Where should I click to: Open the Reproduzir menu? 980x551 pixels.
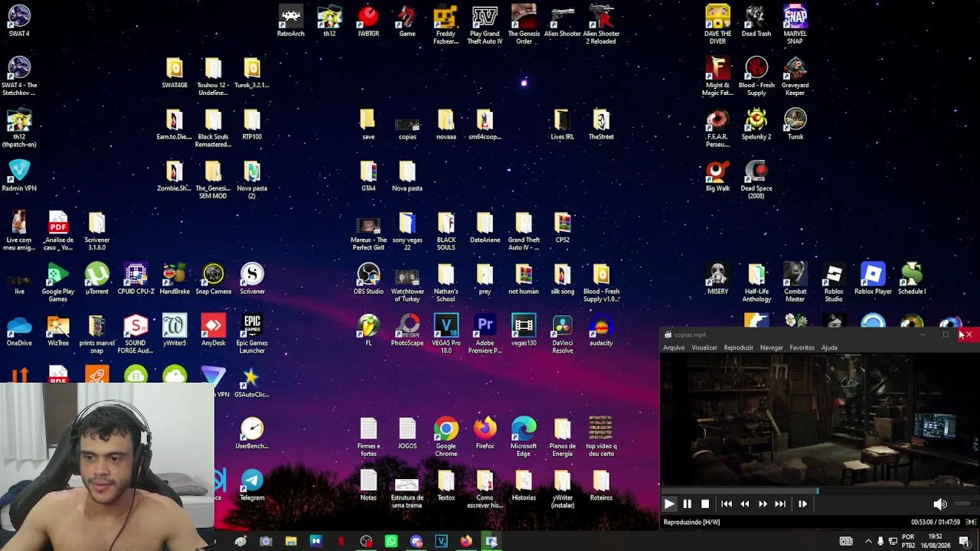tap(739, 347)
